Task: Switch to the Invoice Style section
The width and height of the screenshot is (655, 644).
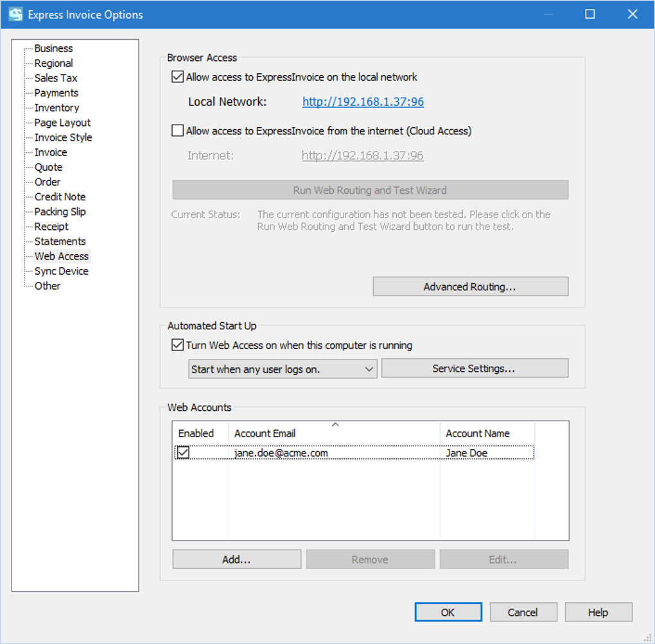Action: 63,137
